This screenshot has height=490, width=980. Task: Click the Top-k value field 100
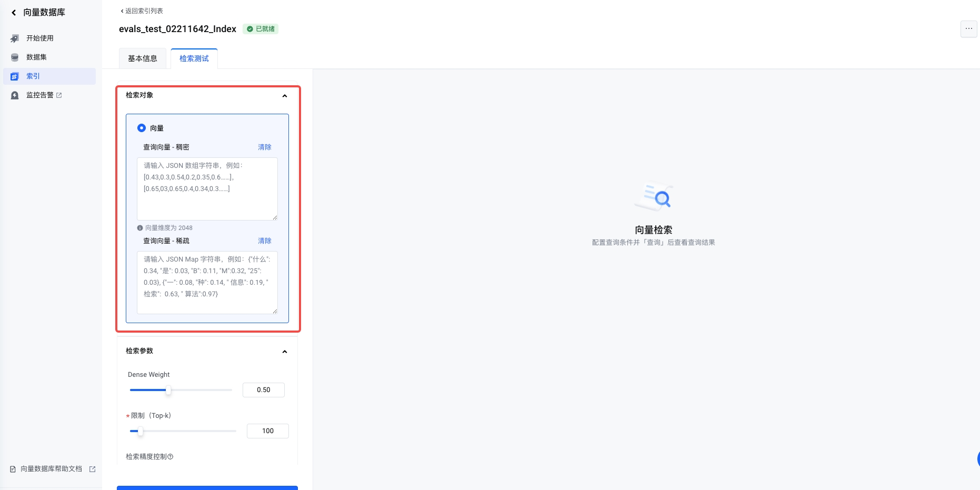point(268,431)
